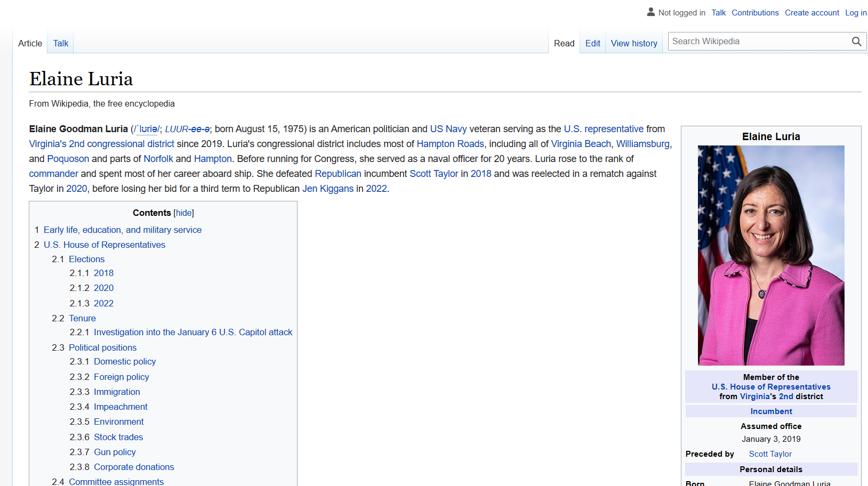Open infobox U.S. House of Representatives link
The height and width of the screenshot is (486, 868).
click(x=771, y=387)
